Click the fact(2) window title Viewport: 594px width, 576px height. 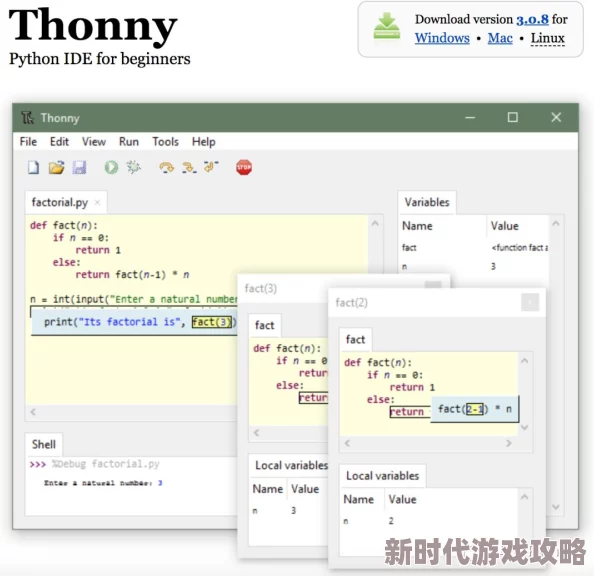[x=352, y=303]
